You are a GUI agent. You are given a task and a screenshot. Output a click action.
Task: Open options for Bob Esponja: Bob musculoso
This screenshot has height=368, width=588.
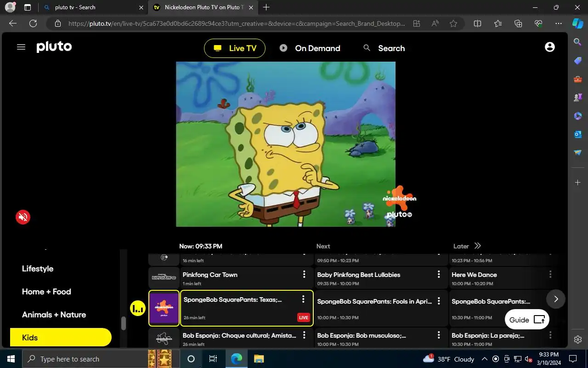[439, 335]
